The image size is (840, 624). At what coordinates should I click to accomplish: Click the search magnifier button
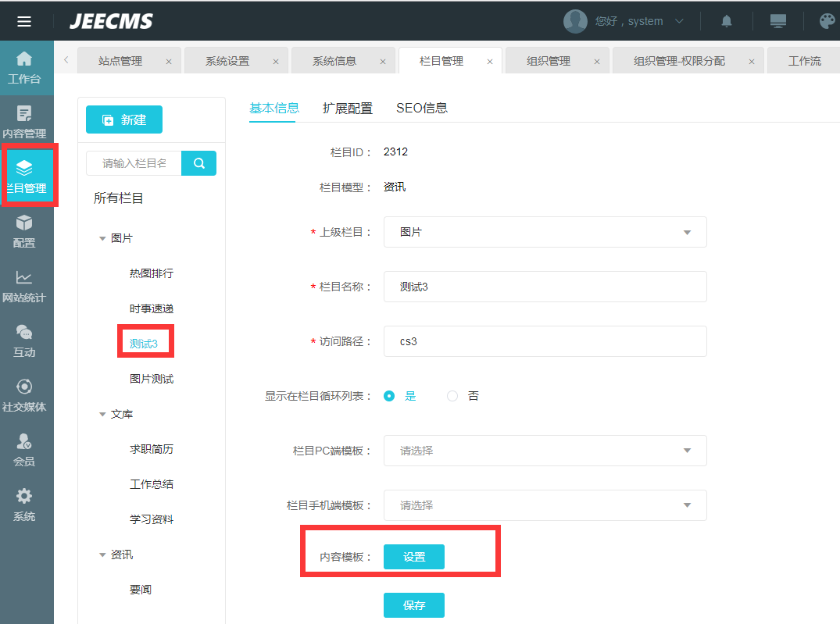[x=198, y=163]
